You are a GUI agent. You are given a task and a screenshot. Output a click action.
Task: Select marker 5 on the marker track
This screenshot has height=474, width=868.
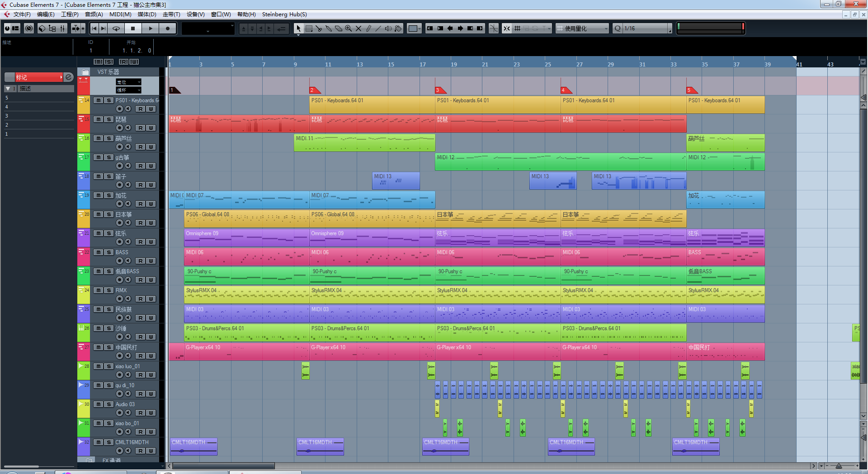[x=692, y=90]
